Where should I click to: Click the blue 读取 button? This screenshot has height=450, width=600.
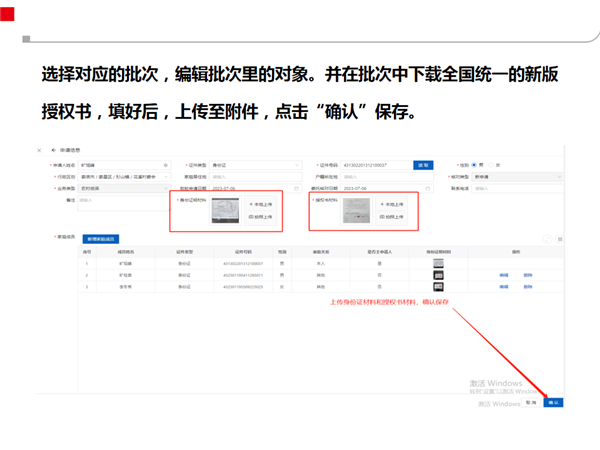[x=423, y=165]
